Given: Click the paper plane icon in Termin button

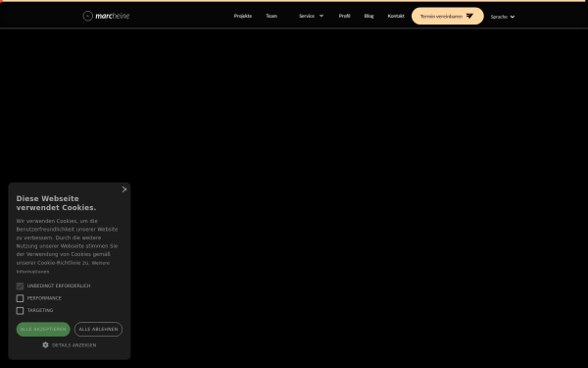Looking at the screenshot, I should tap(469, 16).
